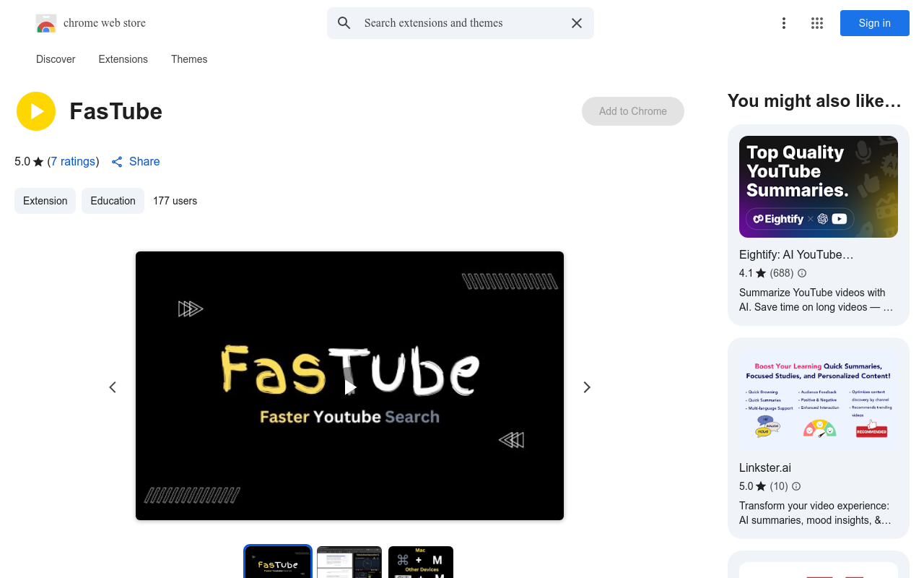Open the Themes tab
This screenshot has width=924, height=578.
tap(189, 59)
